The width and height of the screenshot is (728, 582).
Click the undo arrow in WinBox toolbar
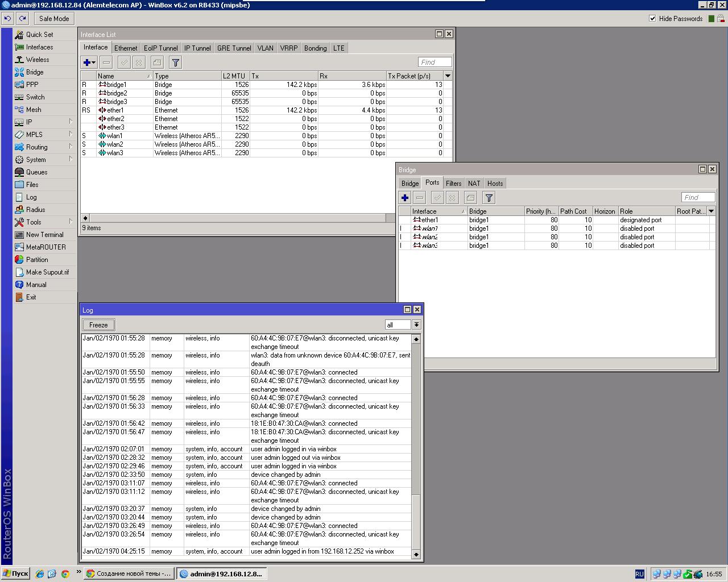click(x=7, y=19)
